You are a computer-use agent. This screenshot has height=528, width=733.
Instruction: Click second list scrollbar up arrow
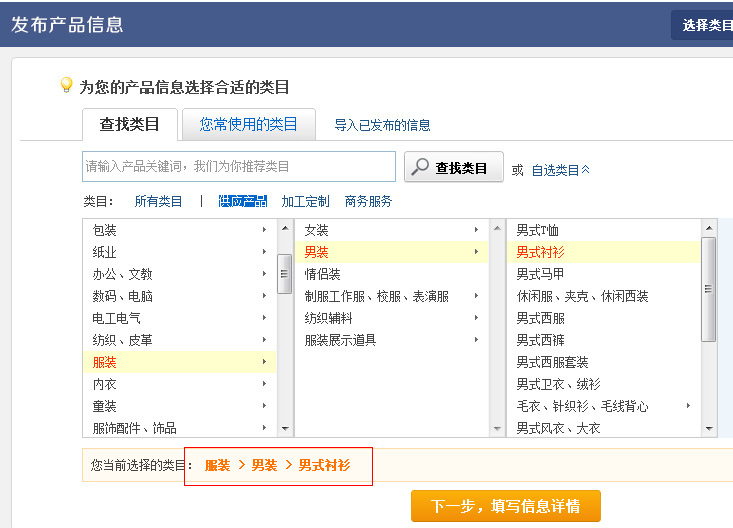pyautogui.click(x=497, y=228)
